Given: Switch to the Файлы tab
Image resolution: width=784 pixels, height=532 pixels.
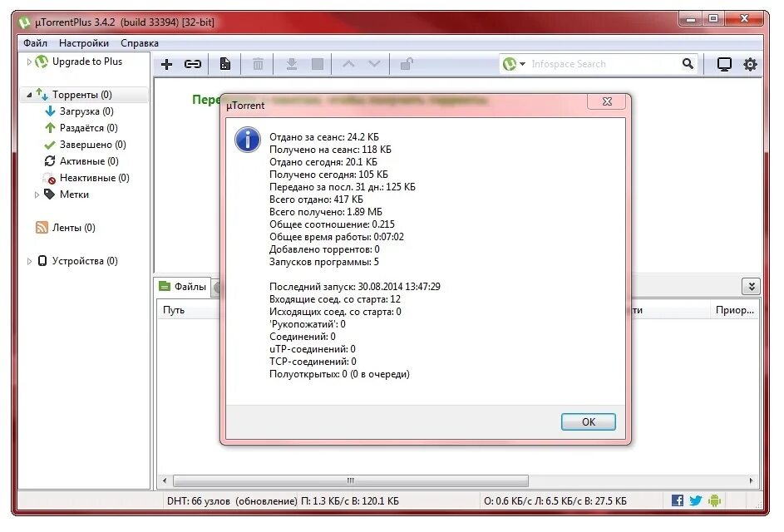Looking at the screenshot, I should click(x=183, y=287).
